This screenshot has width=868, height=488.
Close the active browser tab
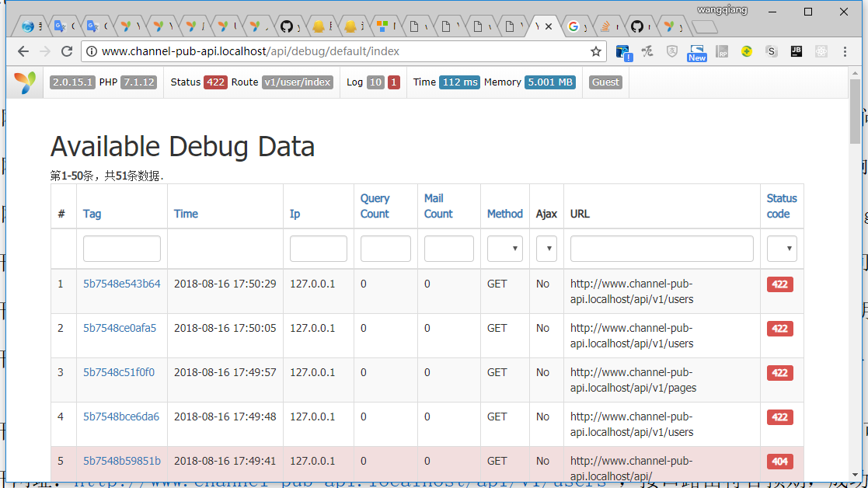point(549,26)
